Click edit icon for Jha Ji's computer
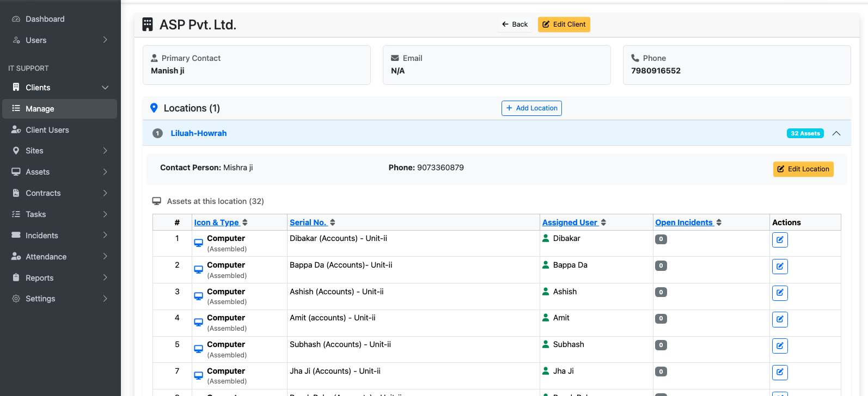 pyautogui.click(x=780, y=373)
